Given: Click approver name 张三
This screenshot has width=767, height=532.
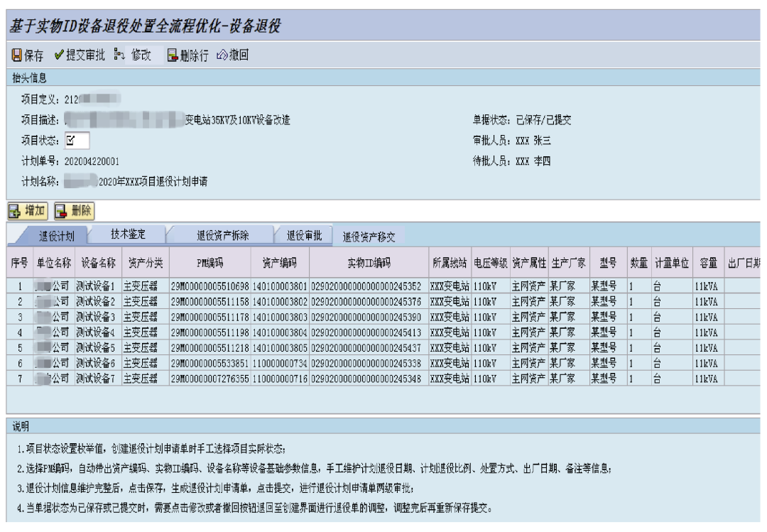Looking at the screenshot, I should 542,141.
